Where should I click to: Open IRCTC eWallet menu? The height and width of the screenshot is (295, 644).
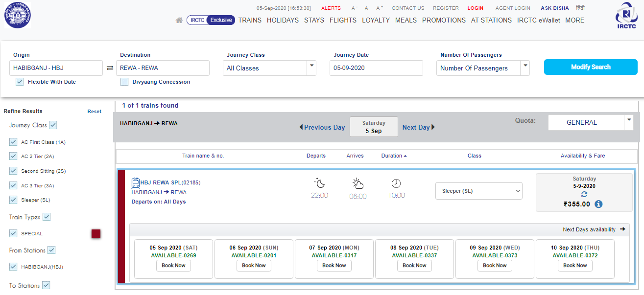(538, 20)
